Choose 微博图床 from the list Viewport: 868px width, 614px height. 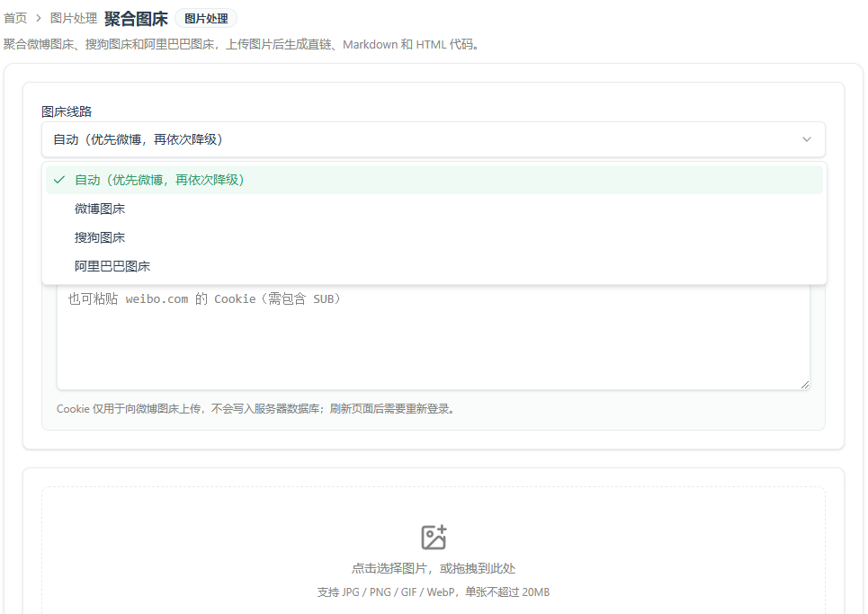(434, 209)
